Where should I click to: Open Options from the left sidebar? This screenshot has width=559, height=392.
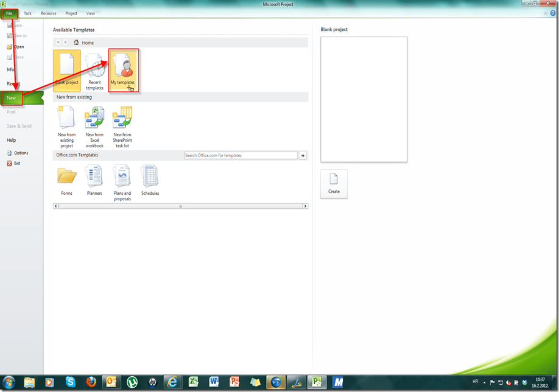(21, 153)
